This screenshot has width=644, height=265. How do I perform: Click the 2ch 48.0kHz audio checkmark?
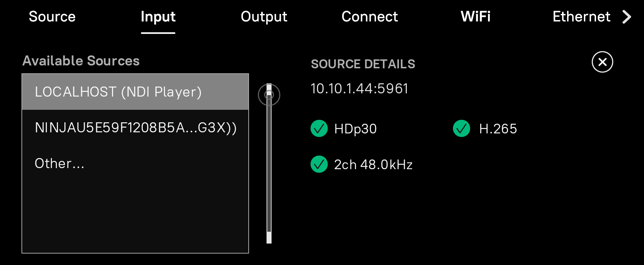pyautogui.click(x=319, y=165)
